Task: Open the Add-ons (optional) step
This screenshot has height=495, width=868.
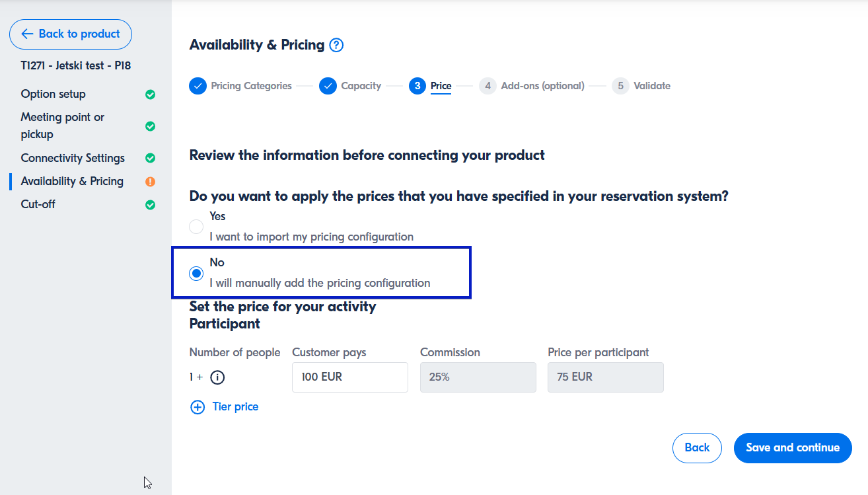Action: pos(542,86)
